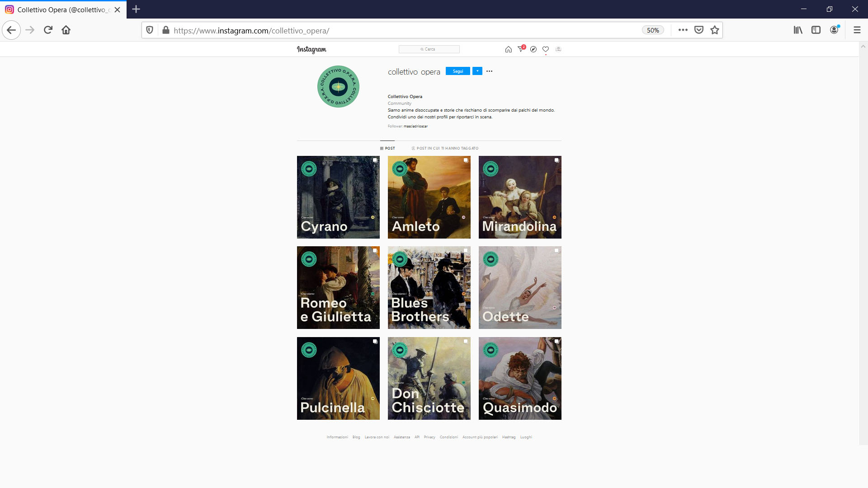
Task: Expand suggested accounts arrow next to Segui
Action: [477, 71]
